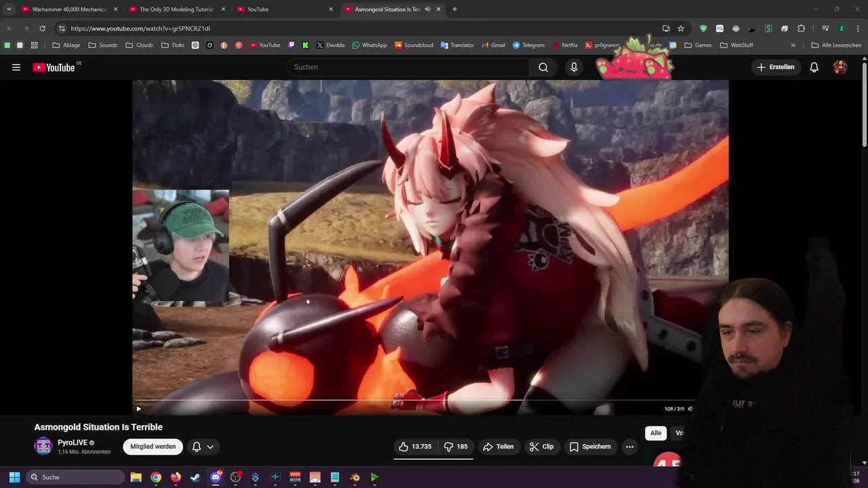The height and width of the screenshot is (488, 868).
Task: Click the Erstellen create button
Action: (776, 67)
